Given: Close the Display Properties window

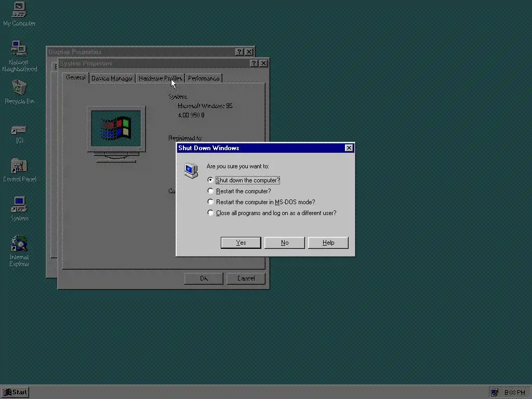Looking at the screenshot, I should click(249, 52).
